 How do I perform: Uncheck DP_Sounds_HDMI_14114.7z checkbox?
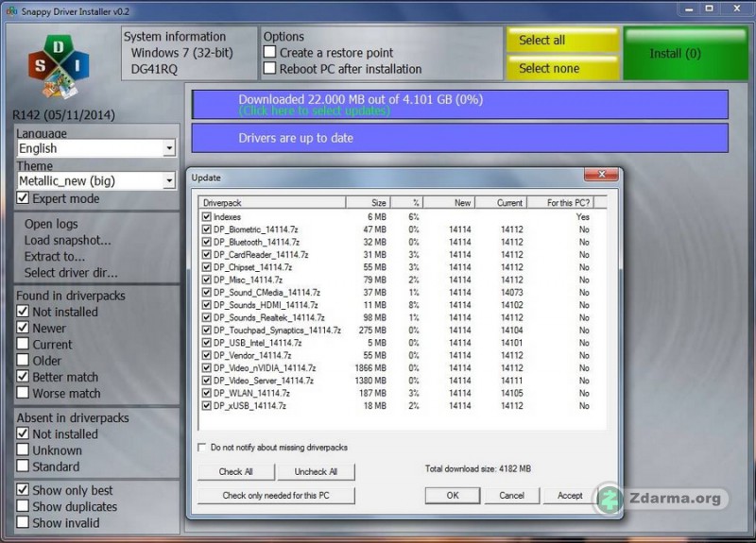(206, 304)
